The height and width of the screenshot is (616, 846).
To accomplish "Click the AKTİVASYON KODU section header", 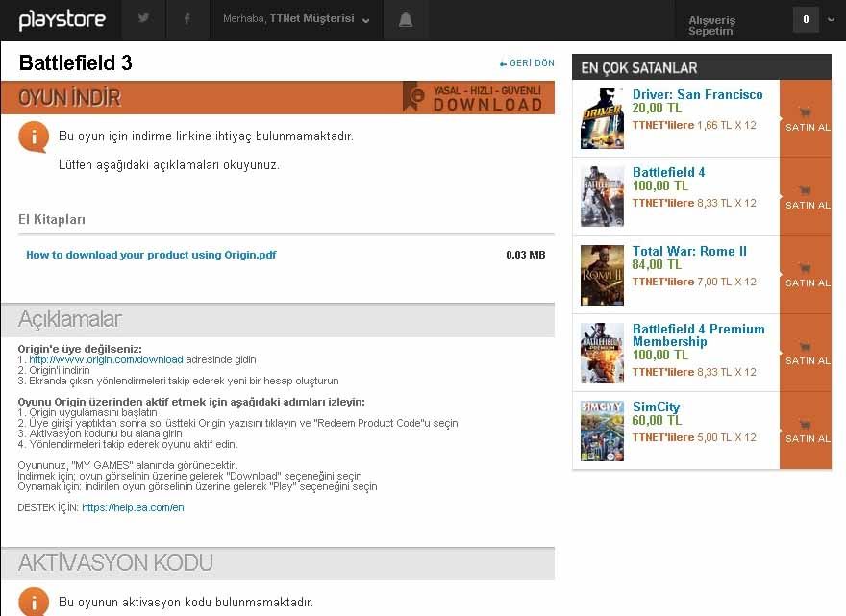I will click(115, 562).
